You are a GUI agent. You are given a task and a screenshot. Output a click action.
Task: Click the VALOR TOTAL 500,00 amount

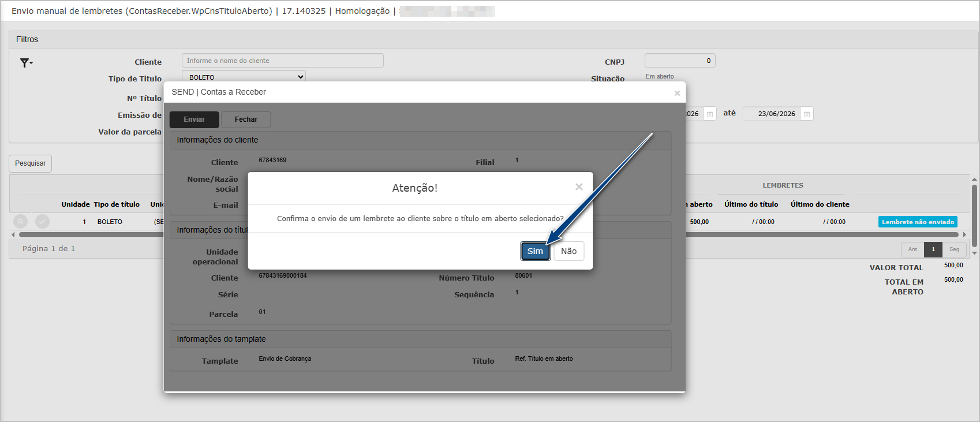pos(953,266)
